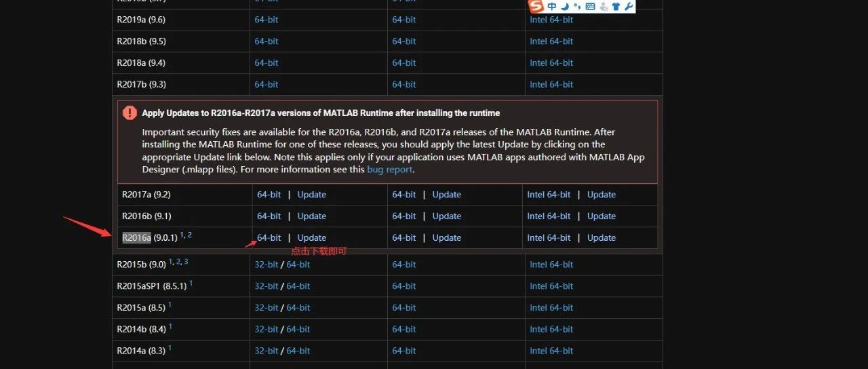Screen dimensions: 868x369
Task: Open the soft keyboard icon on IME bar
Action: tap(590, 7)
